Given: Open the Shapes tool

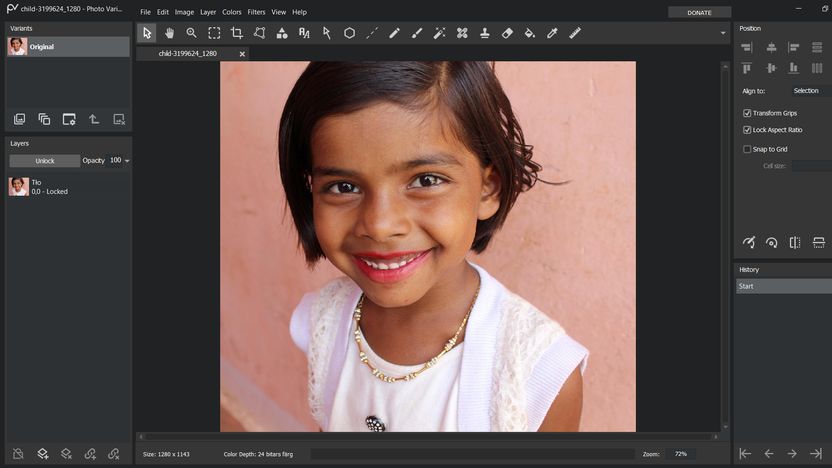Looking at the screenshot, I should tap(282, 33).
